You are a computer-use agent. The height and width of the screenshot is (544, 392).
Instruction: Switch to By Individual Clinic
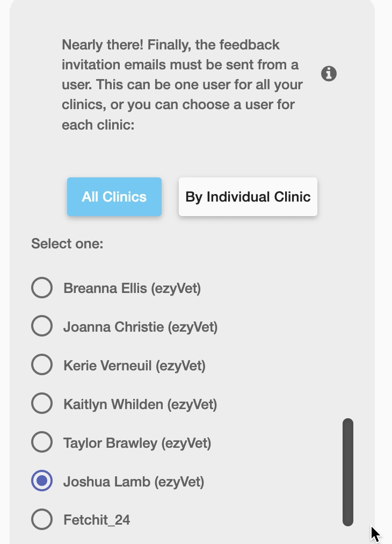tap(248, 197)
